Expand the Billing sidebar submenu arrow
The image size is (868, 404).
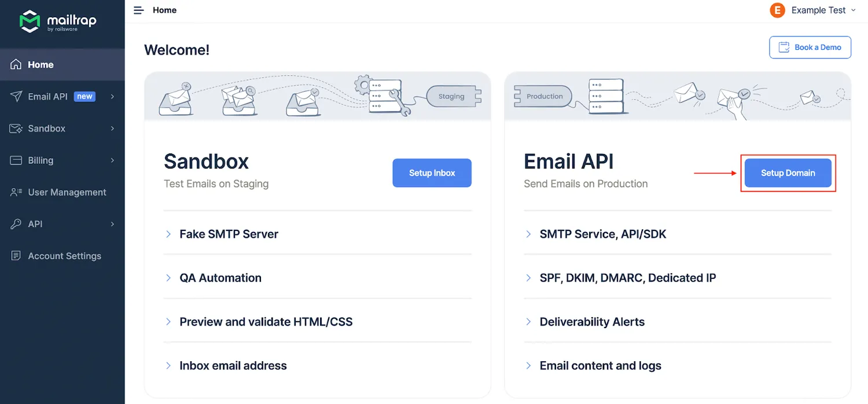112,160
